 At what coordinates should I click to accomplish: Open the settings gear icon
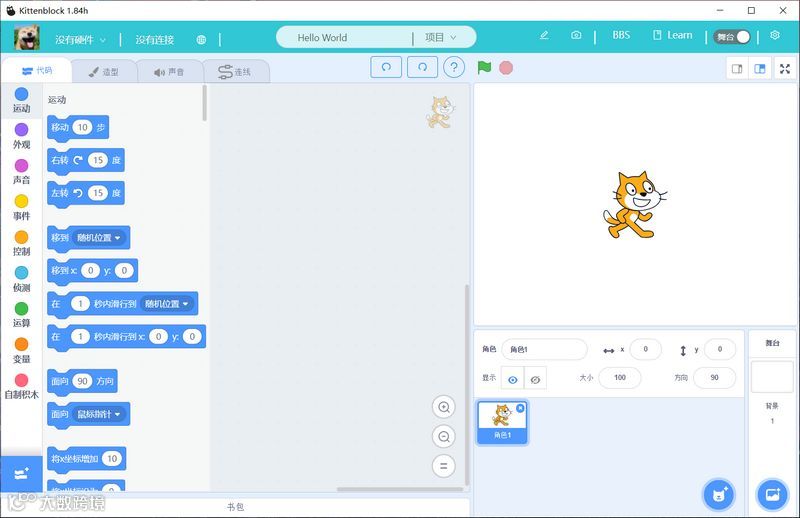[775, 35]
